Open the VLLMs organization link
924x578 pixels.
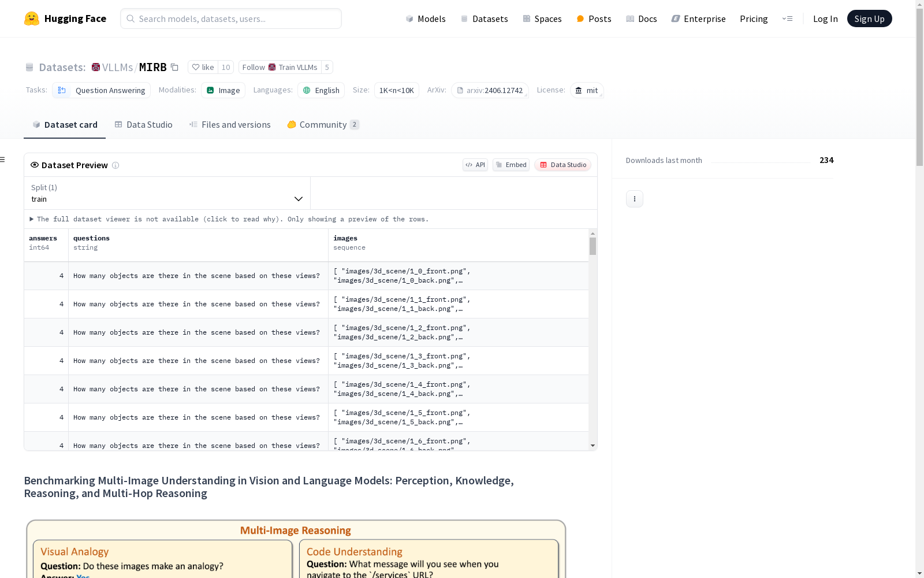coord(118,67)
